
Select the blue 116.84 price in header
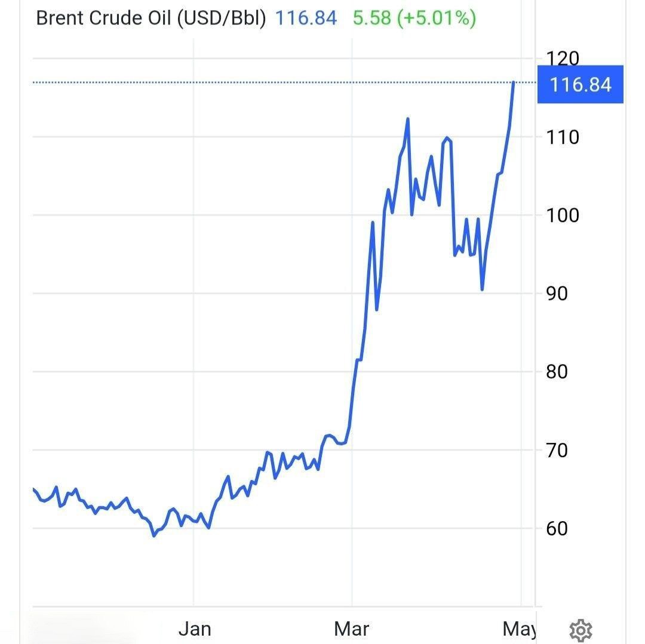click(x=306, y=18)
